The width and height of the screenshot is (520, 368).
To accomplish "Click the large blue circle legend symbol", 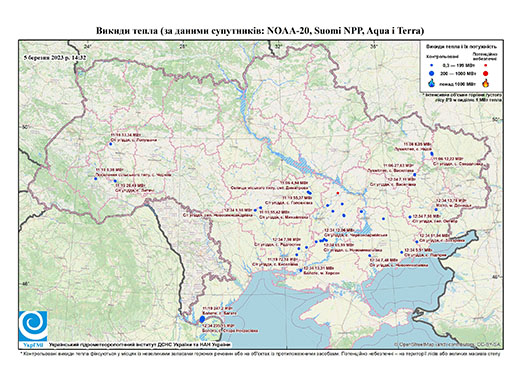I will [432, 73].
